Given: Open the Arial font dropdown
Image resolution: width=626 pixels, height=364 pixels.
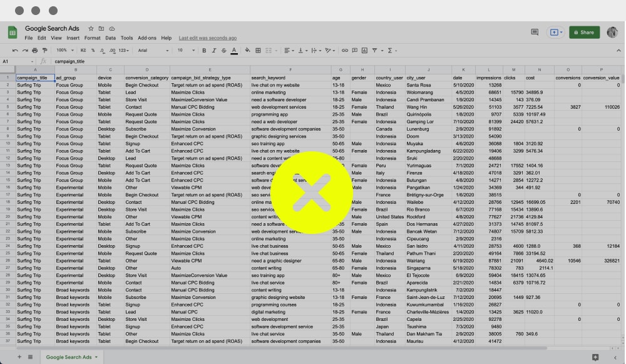Looking at the screenshot, I should coord(153,51).
